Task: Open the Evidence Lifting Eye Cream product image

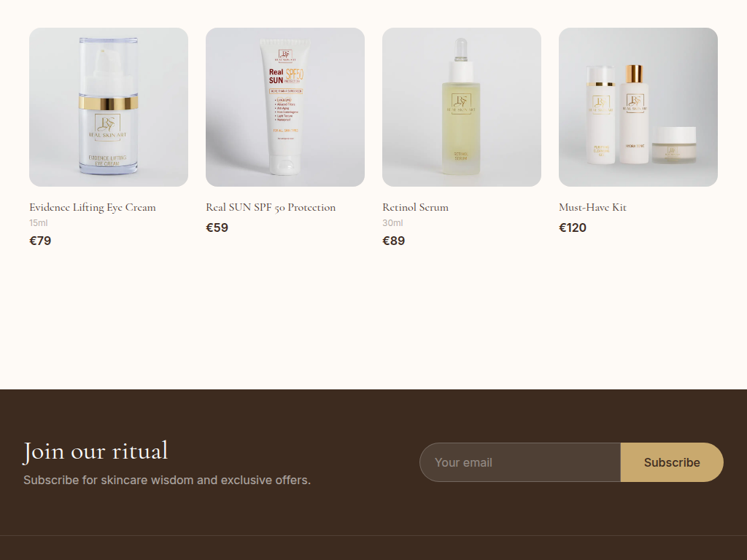Action: 109,107
